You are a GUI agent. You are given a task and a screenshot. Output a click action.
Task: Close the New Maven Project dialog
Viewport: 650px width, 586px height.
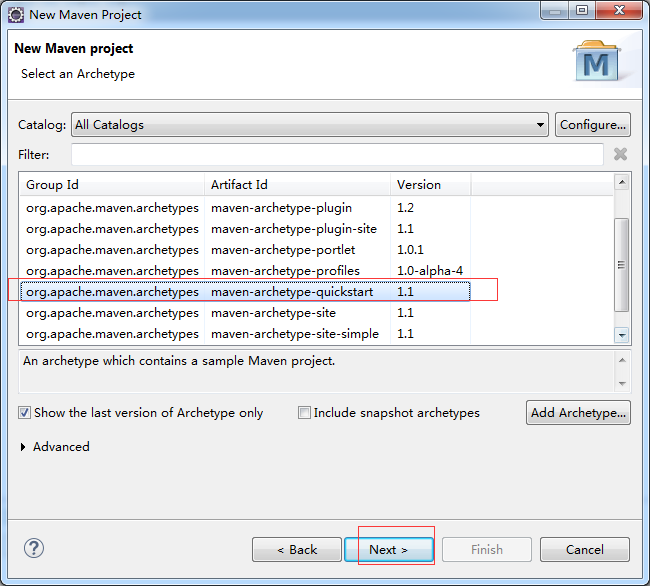point(619,10)
